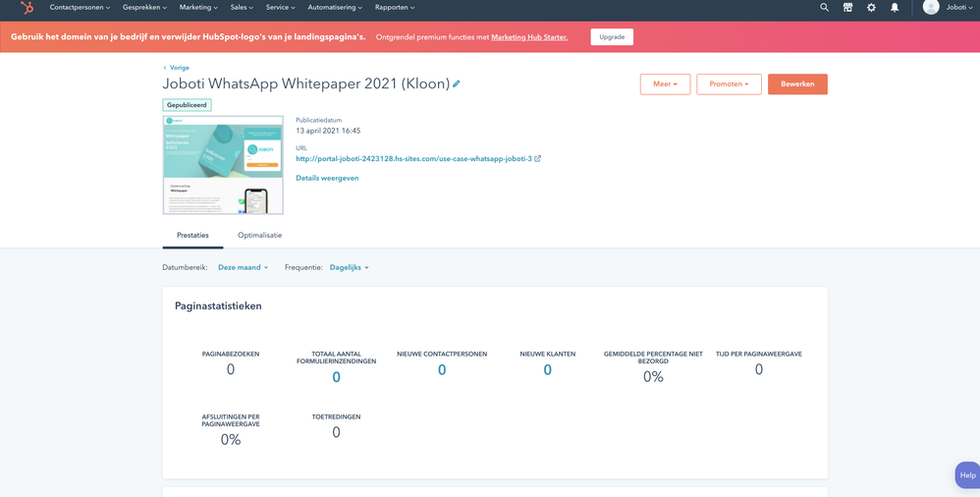Click the HubSpot sprocket logo
Viewport: 980px width, 497px height.
coord(27,8)
